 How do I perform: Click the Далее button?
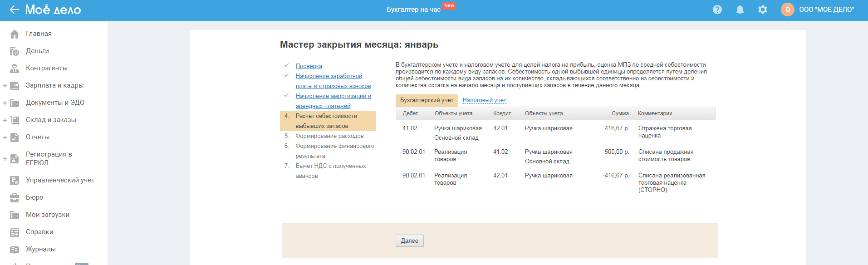point(410,241)
